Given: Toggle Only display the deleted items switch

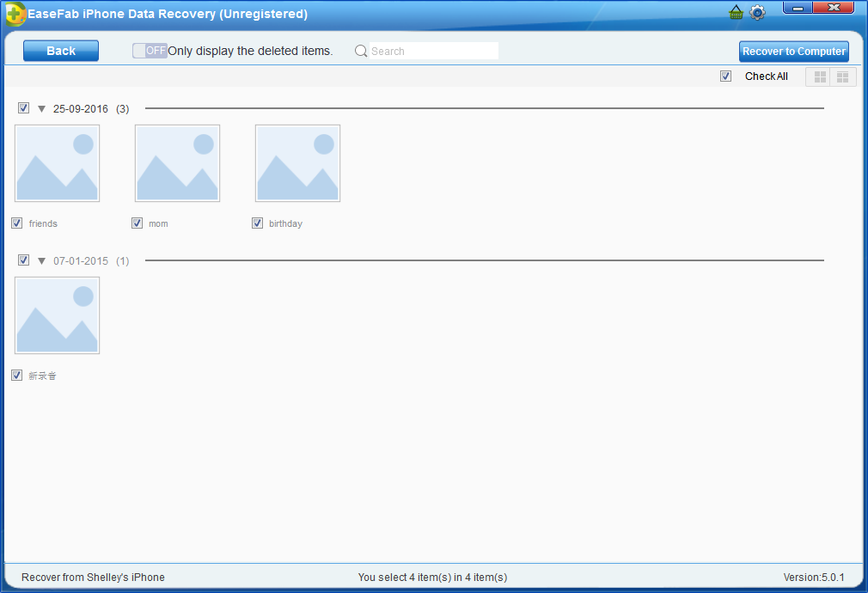Looking at the screenshot, I should coord(150,51).
